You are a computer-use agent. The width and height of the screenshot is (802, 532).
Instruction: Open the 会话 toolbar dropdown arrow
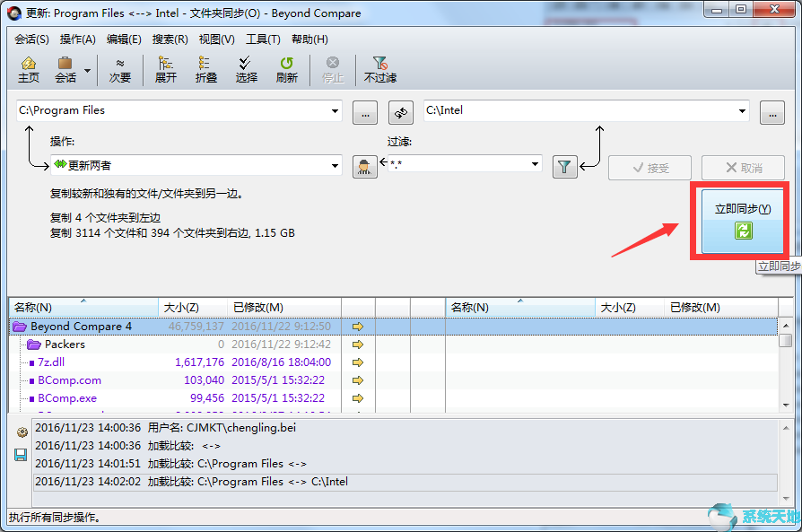[x=87, y=70]
